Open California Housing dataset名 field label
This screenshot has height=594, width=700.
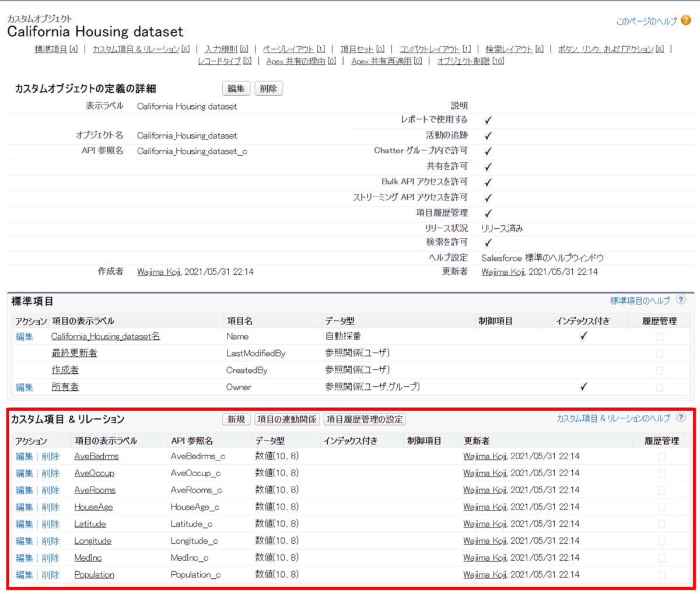coord(106,336)
